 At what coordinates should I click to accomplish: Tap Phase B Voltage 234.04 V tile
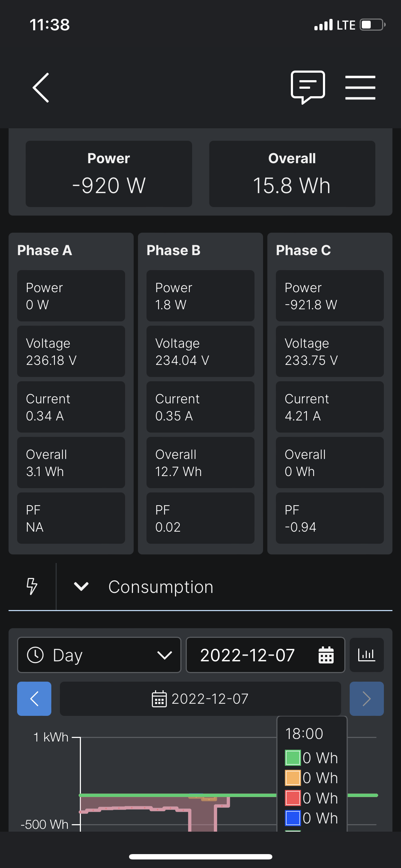[x=200, y=351]
